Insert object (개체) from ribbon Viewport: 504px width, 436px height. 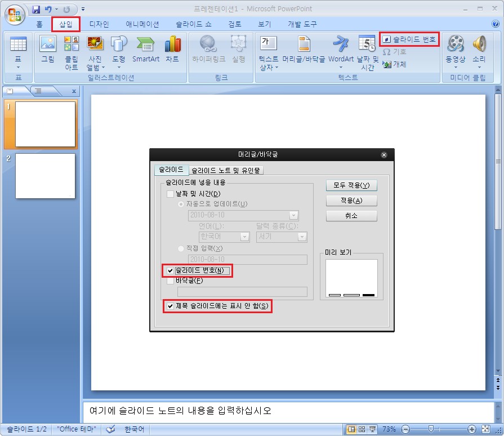coord(394,64)
